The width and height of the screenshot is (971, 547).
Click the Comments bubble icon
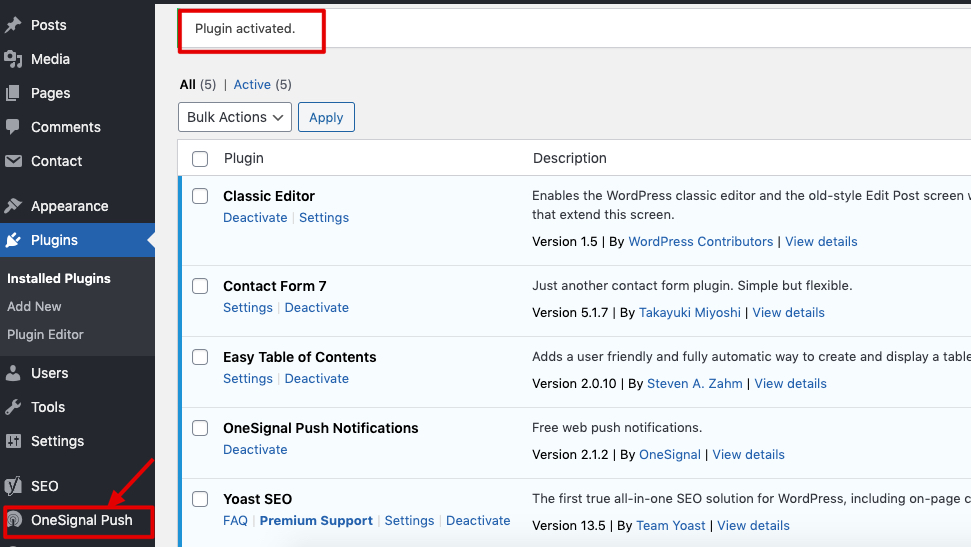click(x=13, y=126)
